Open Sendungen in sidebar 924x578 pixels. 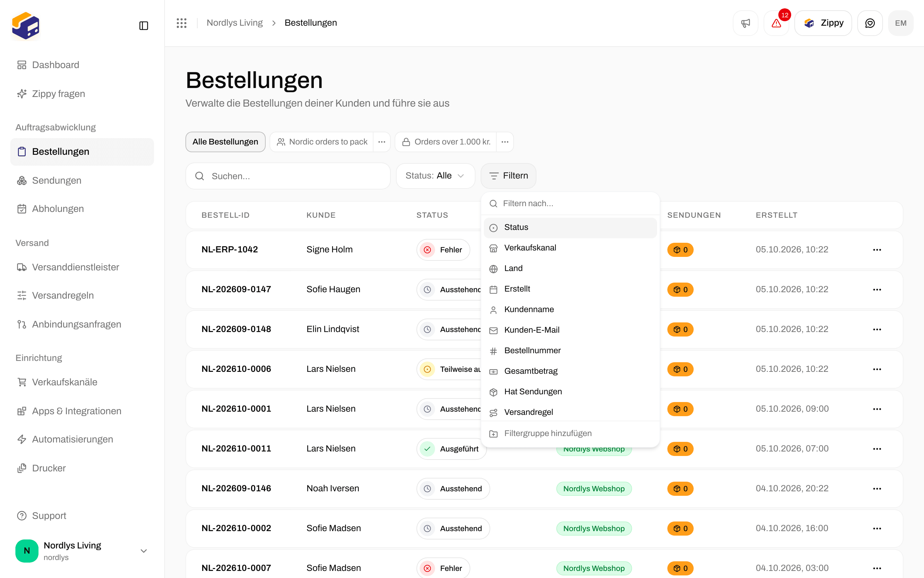82,180
